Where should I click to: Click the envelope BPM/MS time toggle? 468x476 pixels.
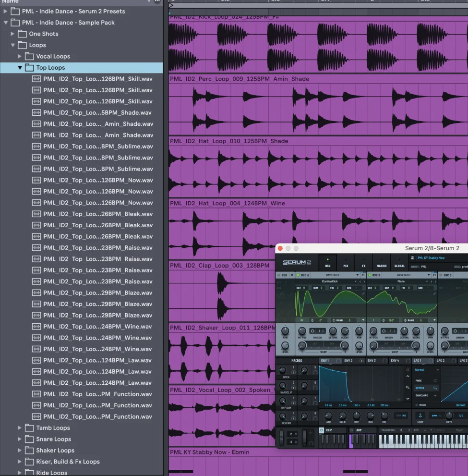coord(402,415)
